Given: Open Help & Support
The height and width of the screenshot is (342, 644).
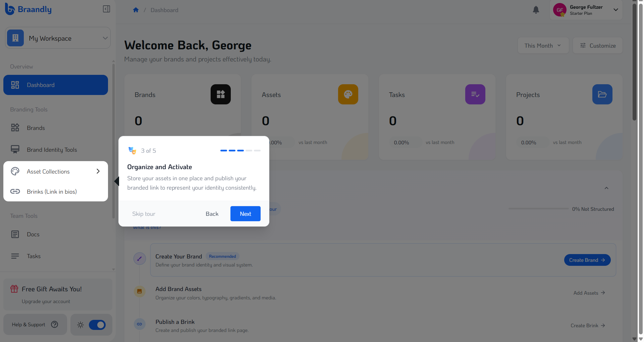Looking at the screenshot, I should click(x=35, y=325).
